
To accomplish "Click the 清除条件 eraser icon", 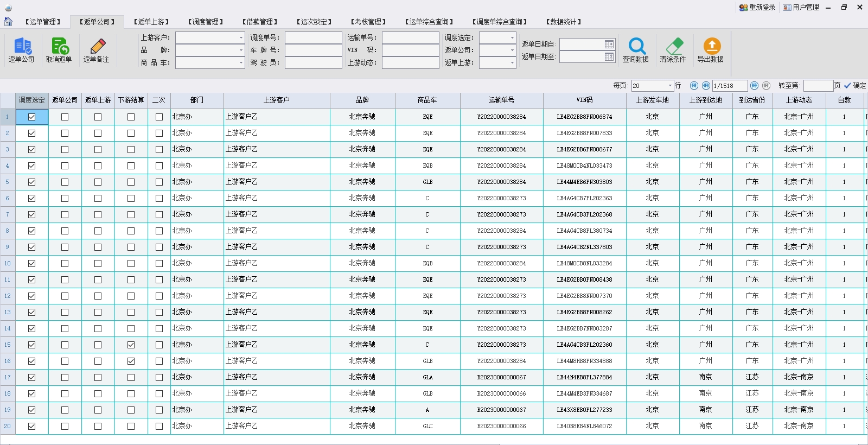I will pyautogui.click(x=673, y=50).
